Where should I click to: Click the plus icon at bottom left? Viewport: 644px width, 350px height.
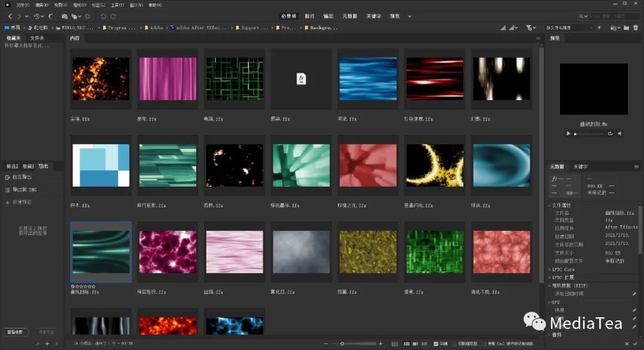point(47,344)
